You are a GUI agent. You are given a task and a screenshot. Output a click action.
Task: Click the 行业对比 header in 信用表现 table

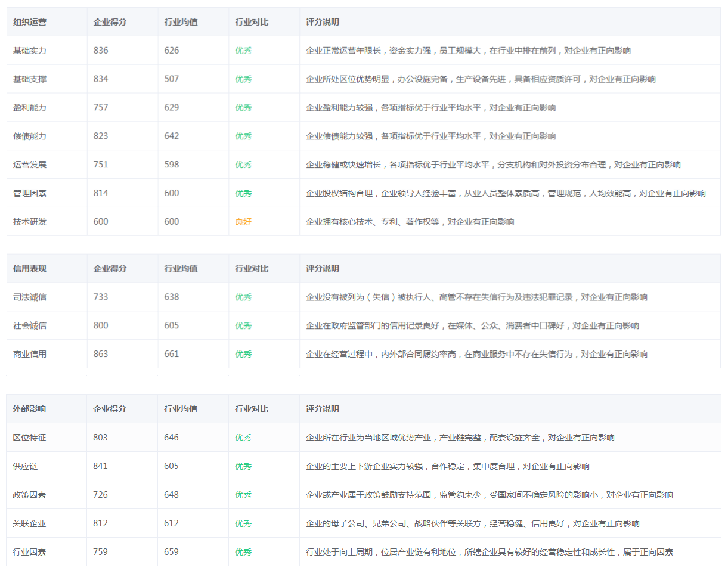coord(252,269)
